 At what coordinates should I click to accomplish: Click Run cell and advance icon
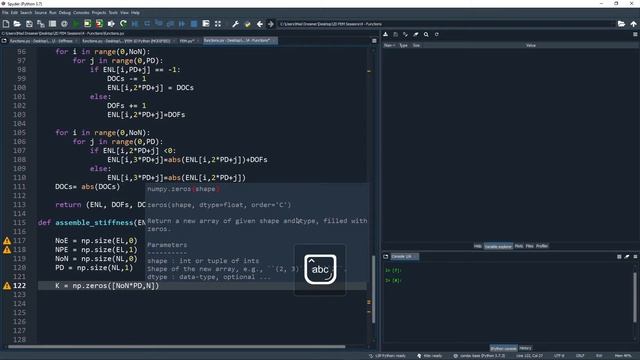99,24
